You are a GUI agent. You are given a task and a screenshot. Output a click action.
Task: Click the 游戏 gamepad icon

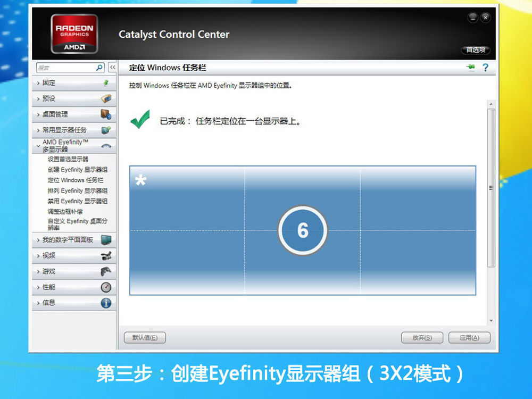106,271
